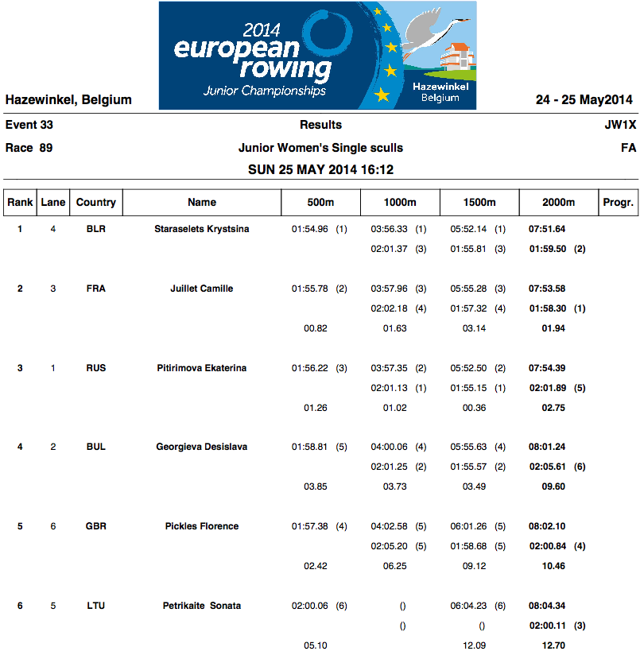Select the 500m column header

pyautogui.click(x=320, y=203)
